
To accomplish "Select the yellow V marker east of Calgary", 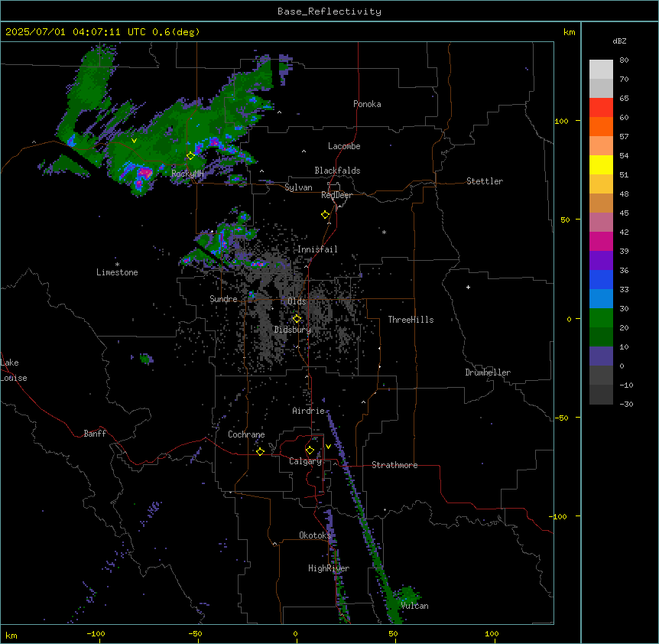I will pos(328,447).
